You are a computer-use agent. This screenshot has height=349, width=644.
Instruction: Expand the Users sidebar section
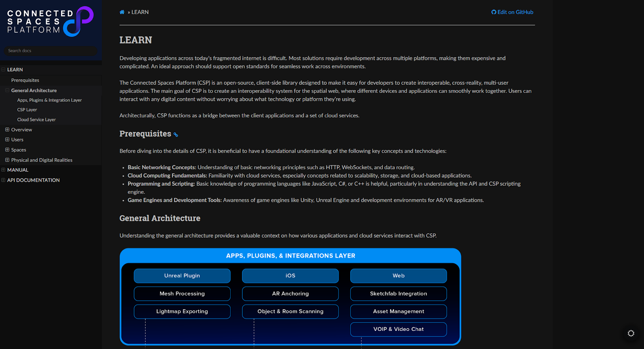[x=7, y=140]
